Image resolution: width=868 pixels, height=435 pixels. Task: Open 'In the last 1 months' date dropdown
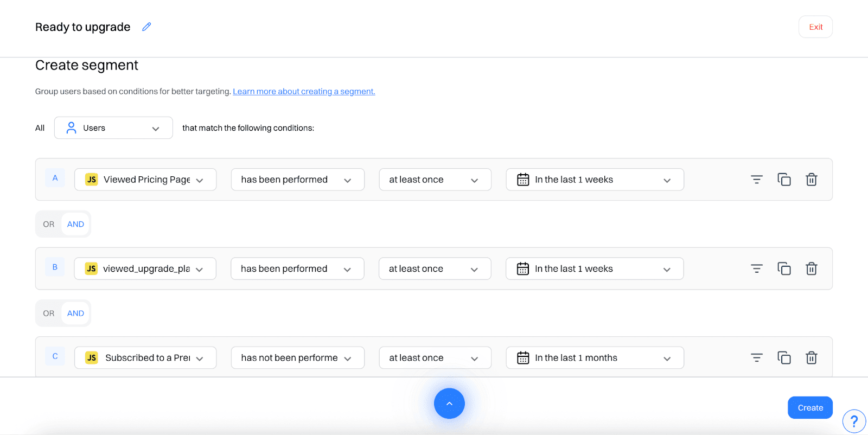tap(595, 358)
